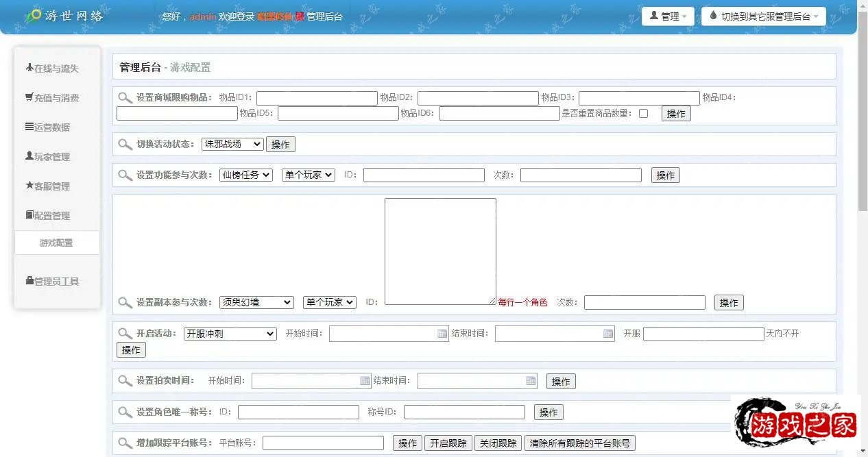Click calendar icon in 开启活动 开始时间 field

(x=442, y=334)
